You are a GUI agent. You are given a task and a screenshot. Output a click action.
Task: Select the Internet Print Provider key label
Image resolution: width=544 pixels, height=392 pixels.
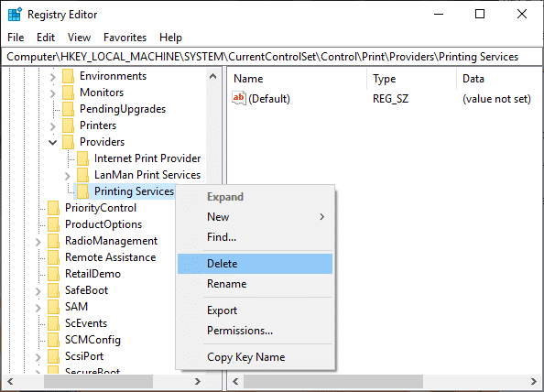coord(147,158)
